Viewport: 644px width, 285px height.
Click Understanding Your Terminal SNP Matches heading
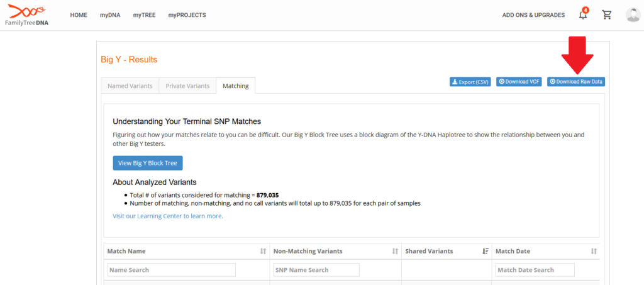tap(187, 121)
